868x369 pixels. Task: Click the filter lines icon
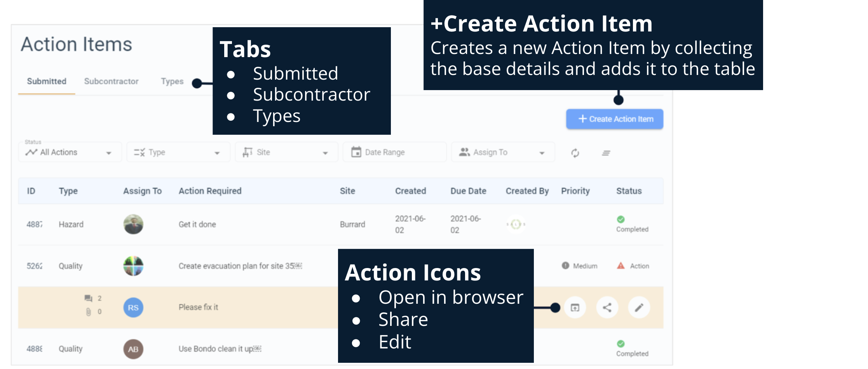pos(606,153)
